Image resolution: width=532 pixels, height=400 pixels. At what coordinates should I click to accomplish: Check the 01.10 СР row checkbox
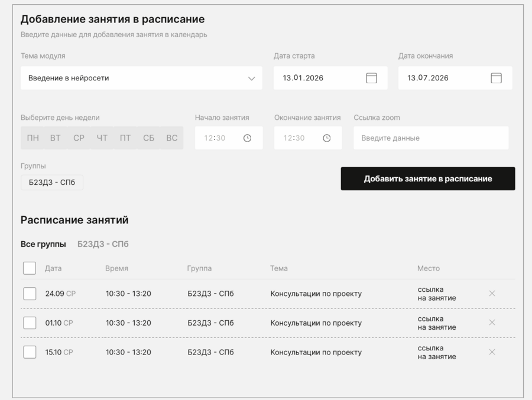[x=30, y=323]
